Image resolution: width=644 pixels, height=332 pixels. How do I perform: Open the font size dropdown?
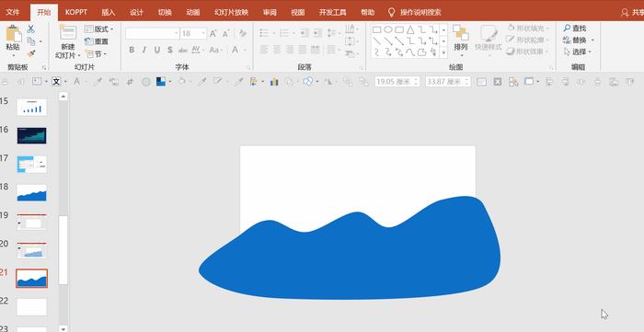pos(203,34)
